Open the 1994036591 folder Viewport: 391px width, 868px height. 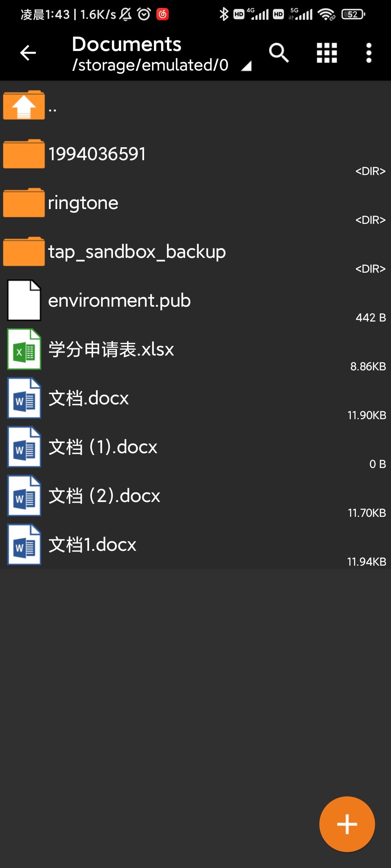pyautogui.click(x=97, y=154)
